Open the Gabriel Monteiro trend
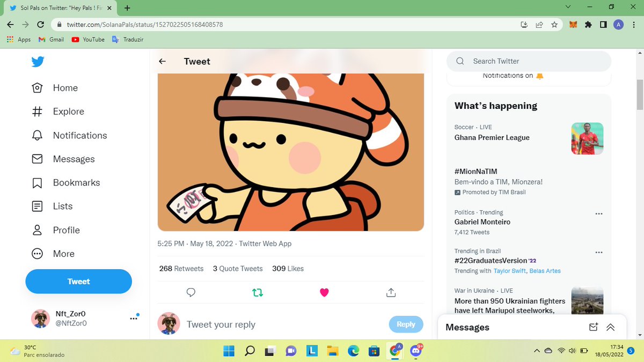 tap(482, 222)
